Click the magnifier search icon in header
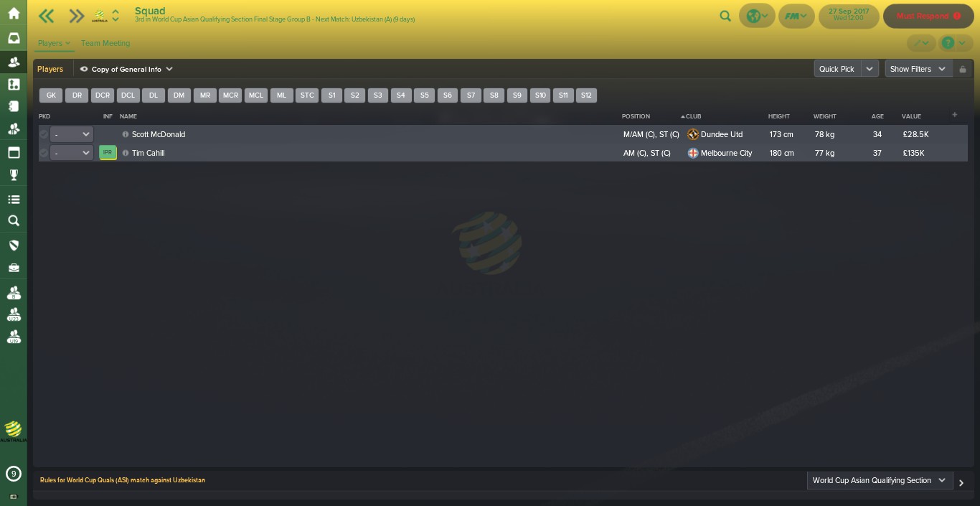 (x=725, y=16)
